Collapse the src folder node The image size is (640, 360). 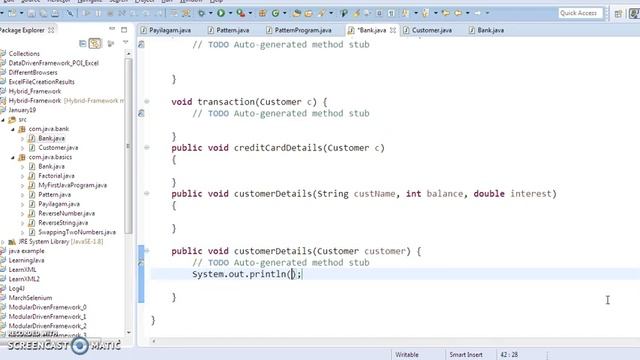click(x=3, y=120)
